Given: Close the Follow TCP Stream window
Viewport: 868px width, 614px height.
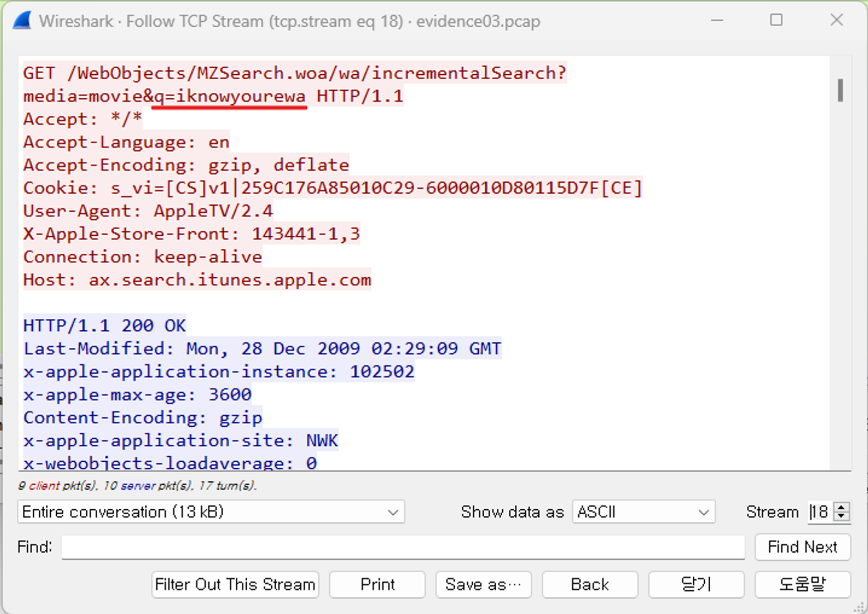Looking at the screenshot, I should click(x=836, y=21).
